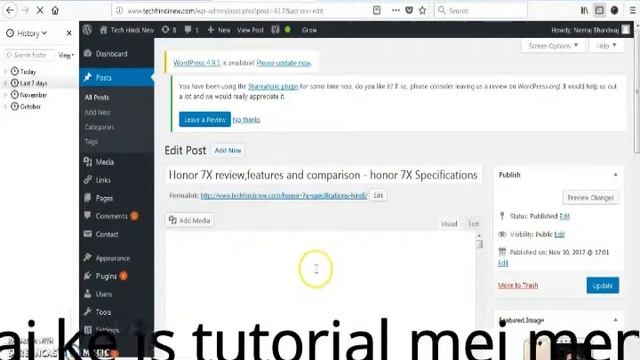640x360 pixels.
Task: Open Howdy user account menu
Action: click(590, 30)
